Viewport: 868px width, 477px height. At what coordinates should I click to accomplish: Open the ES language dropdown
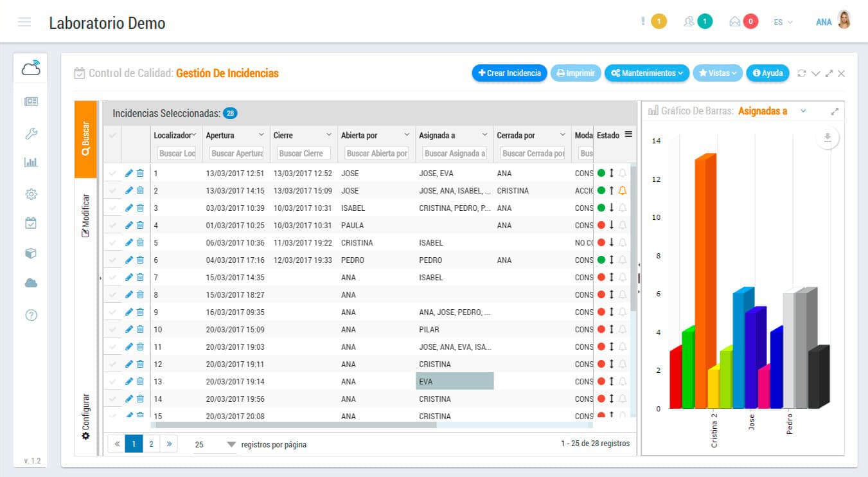coord(783,22)
